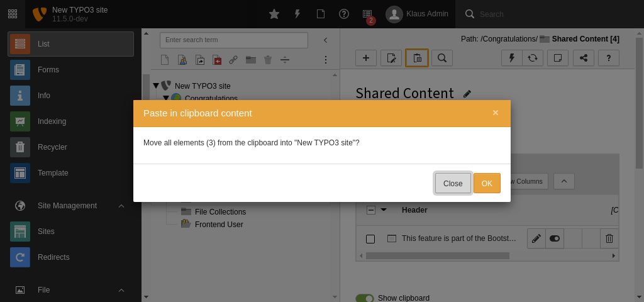Click the reload refresh button
644x302 pixels.
pyautogui.click(x=533, y=58)
